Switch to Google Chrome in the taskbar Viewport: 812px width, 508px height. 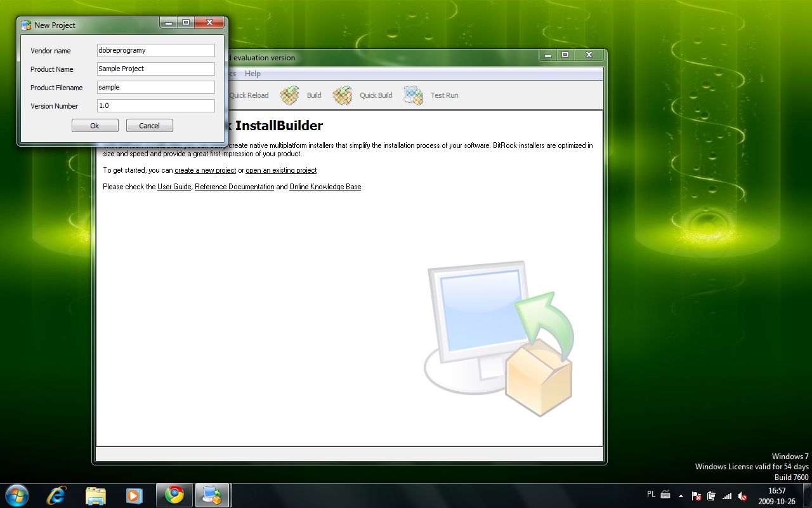click(174, 495)
